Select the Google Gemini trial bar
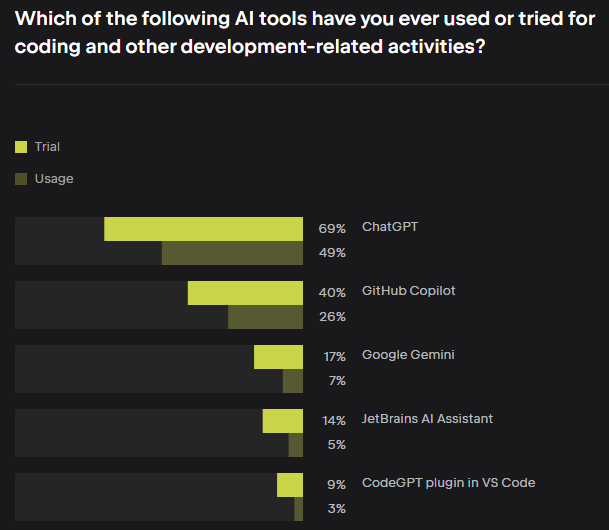The height and width of the screenshot is (530, 609). click(x=278, y=357)
